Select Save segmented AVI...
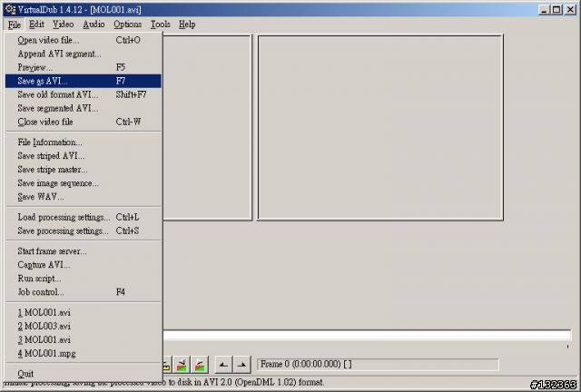This screenshot has width=581, height=392. tap(84, 108)
